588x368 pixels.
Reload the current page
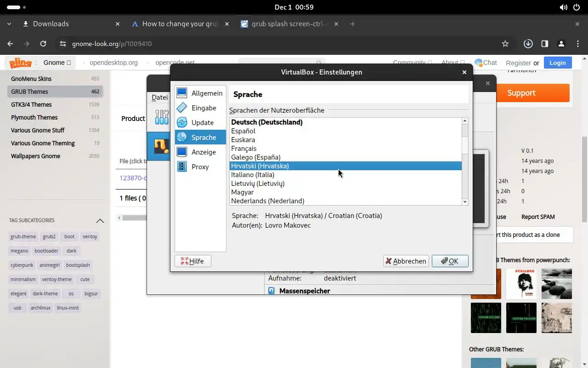point(43,44)
